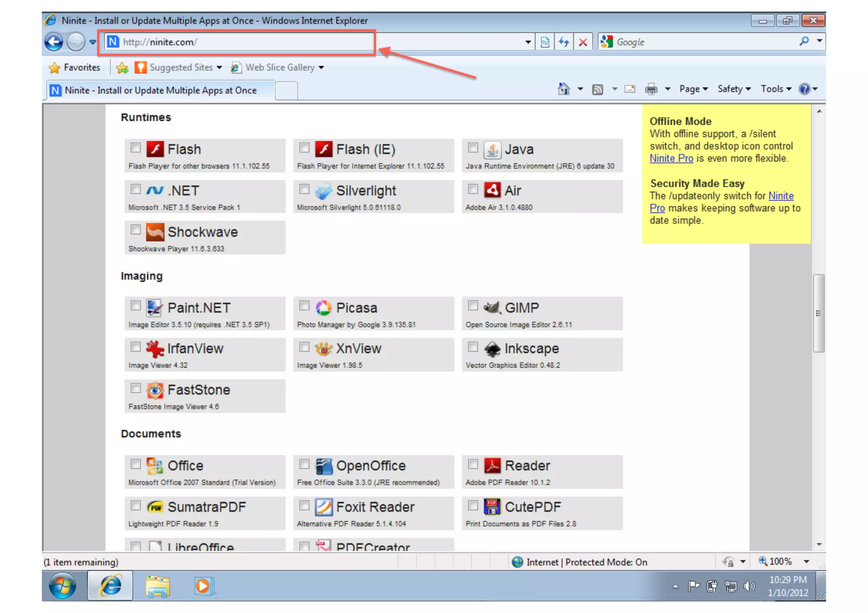This screenshot has width=868, height=613.
Task: Open Windows Start menu orb
Action: point(63,586)
